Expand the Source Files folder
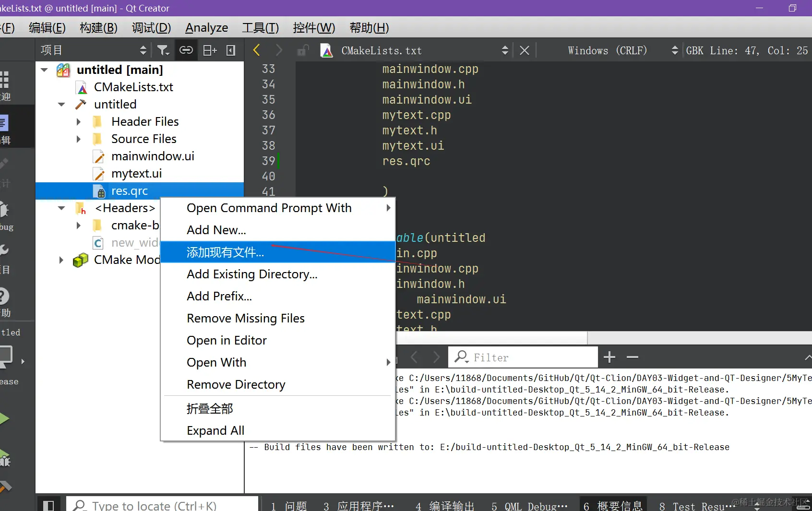This screenshot has height=511, width=812. 79,139
